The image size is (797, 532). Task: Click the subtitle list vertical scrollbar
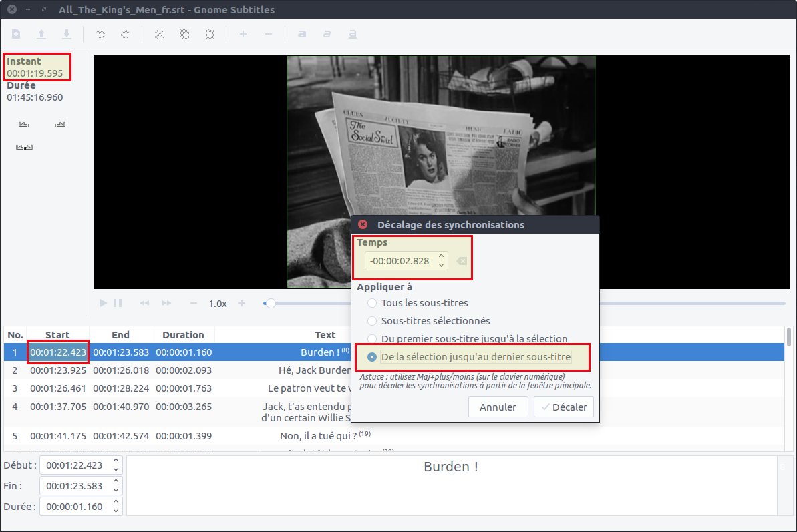789,338
